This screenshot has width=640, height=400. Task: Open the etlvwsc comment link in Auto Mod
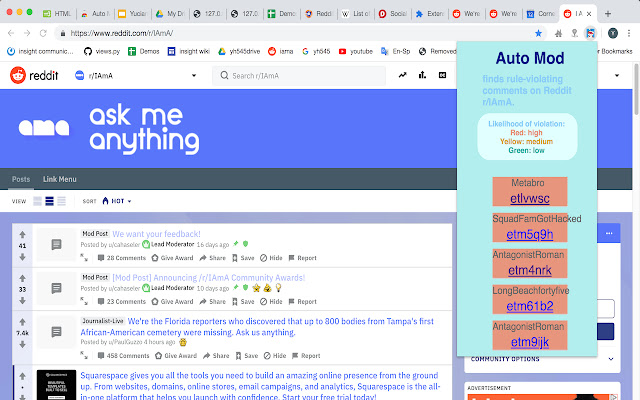pyautogui.click(x=530, y=198)
